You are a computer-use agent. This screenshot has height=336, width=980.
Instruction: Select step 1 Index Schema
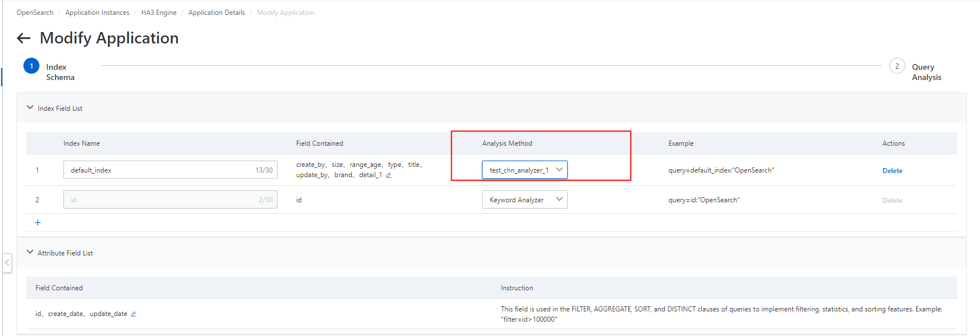[x=31, y=66]
